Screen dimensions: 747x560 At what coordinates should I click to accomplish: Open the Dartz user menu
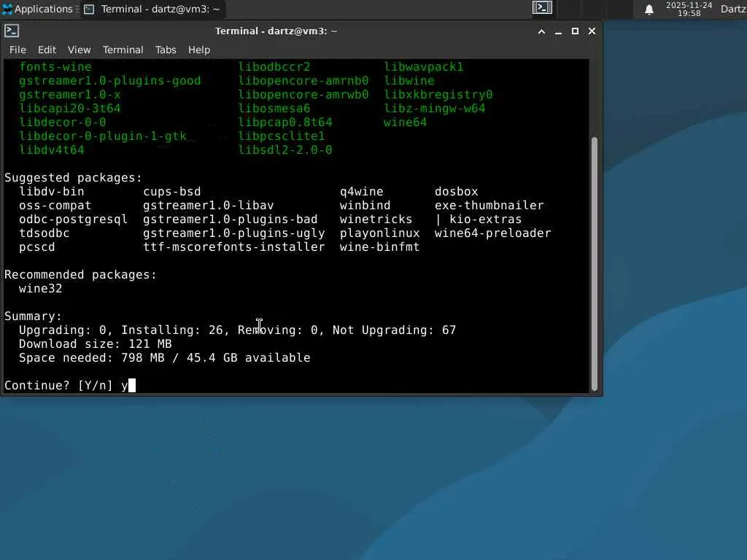[733, 9]
